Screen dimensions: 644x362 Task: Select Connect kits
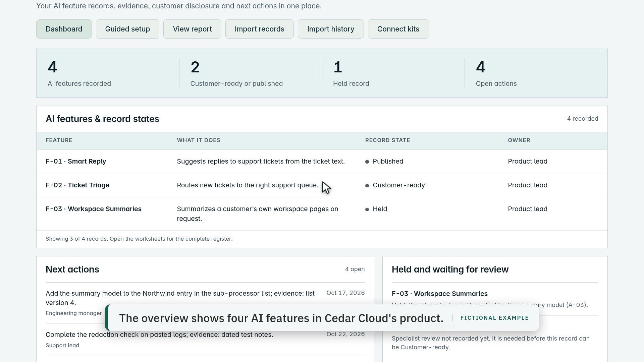[398, 29]
